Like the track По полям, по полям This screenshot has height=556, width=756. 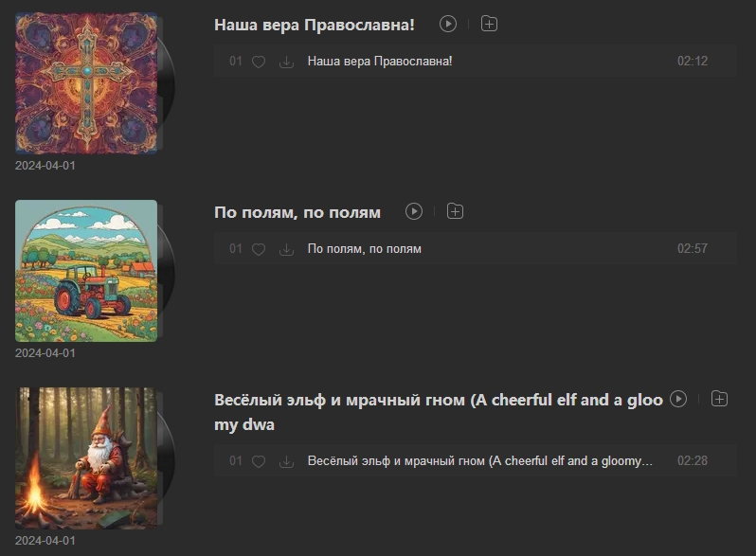pyautogui.click(x=259, y=249)
